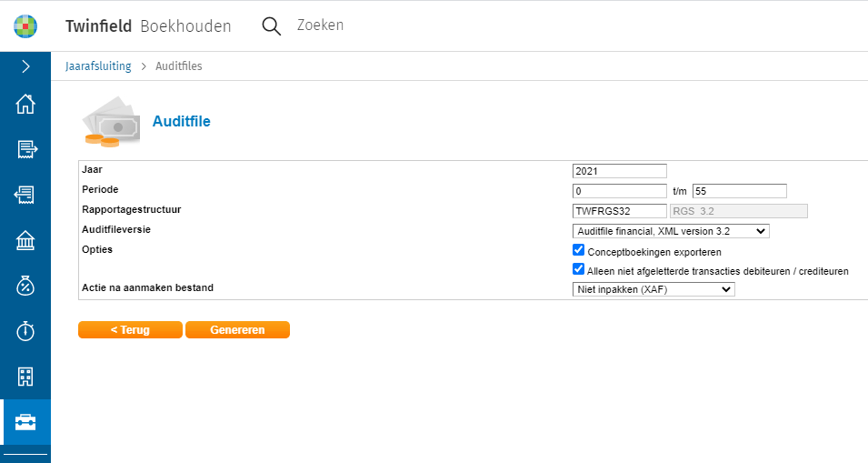Click the Genereren button
Viewport: 868px width, 463px height.
coord(237,330)
